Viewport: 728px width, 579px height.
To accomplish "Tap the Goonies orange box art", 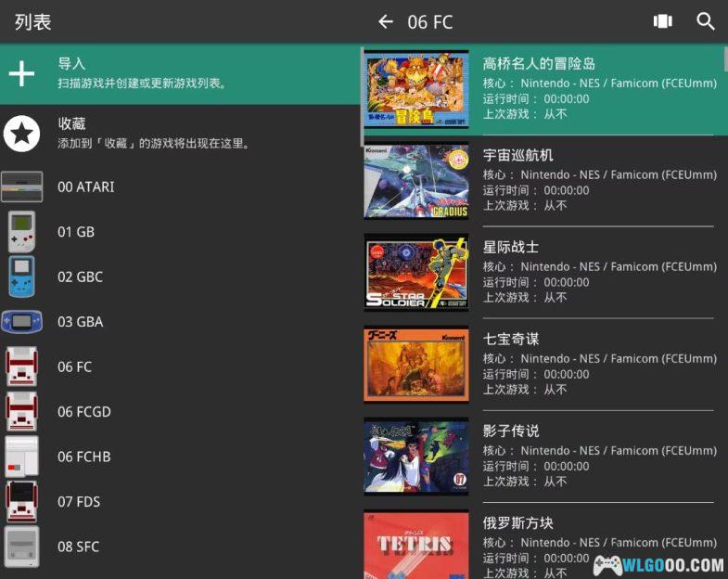I will tap(416, 365).
